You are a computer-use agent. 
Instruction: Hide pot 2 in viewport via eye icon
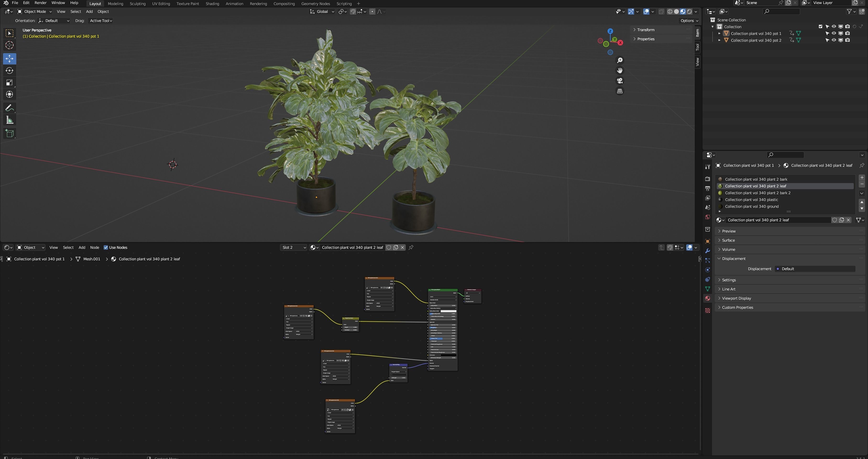(x=834, y=40)
